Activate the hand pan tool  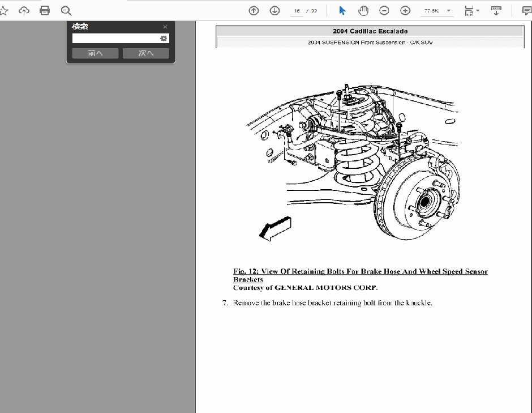363,11
